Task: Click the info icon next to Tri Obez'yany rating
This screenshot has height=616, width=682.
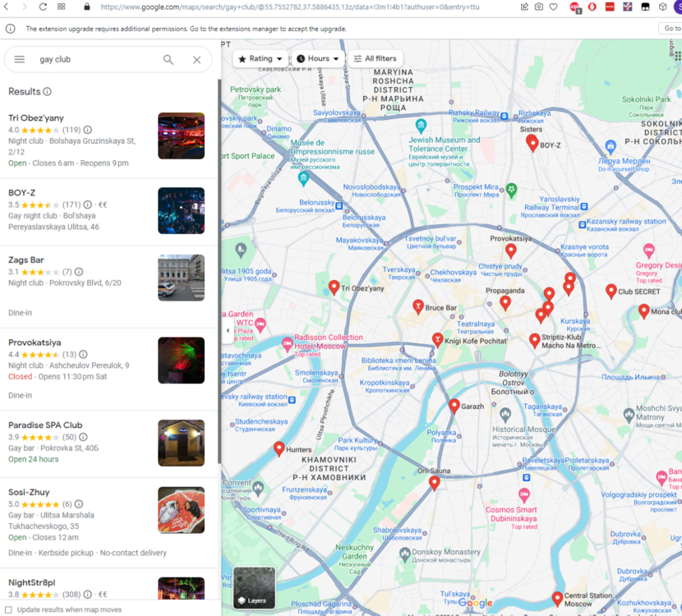Action: pyautogui.click(x=87, y=130)
